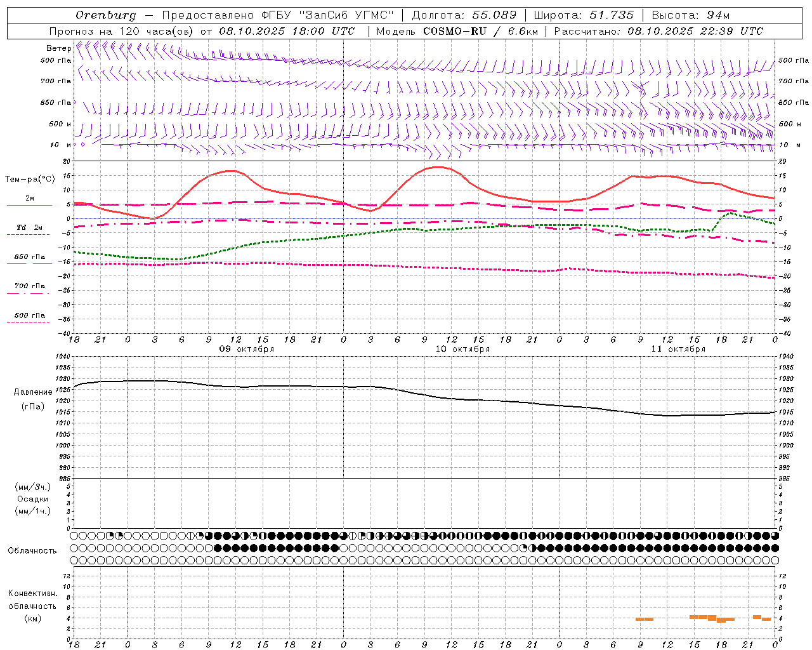Click the 'Тем-ра(°C)' temperature axis label
Viewport: 812px width, 650px height.
tap(30, 180)
